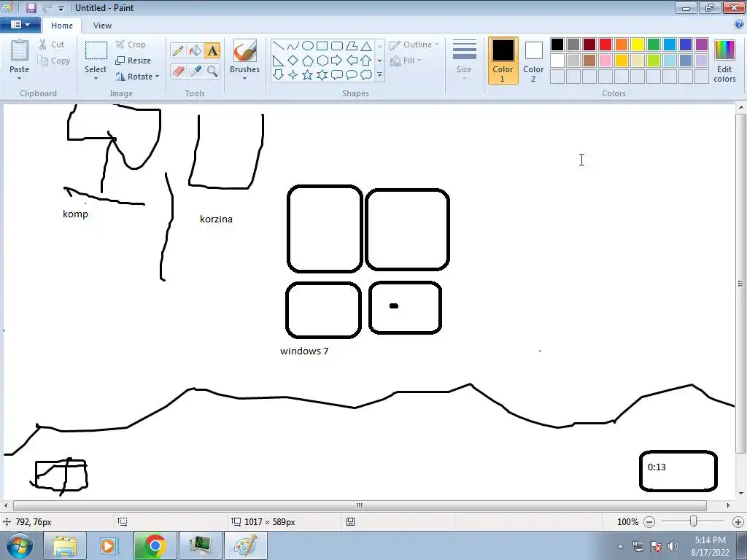
Task: Choose the Diamond shape
Action: [x=293, y=61]
